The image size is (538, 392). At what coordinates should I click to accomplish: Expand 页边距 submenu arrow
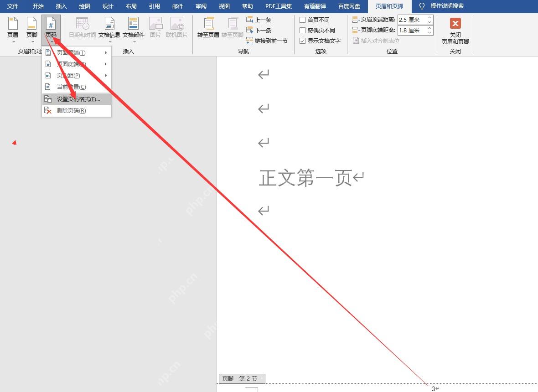106,75
